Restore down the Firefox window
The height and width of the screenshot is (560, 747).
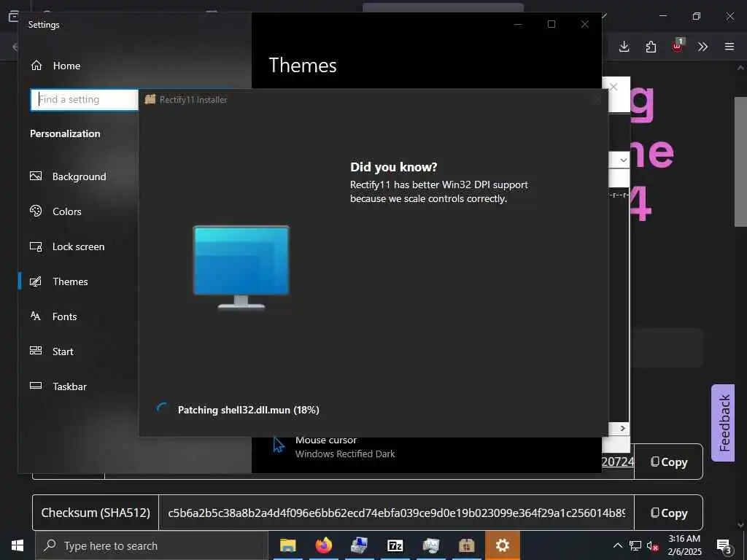coord(697,16)
